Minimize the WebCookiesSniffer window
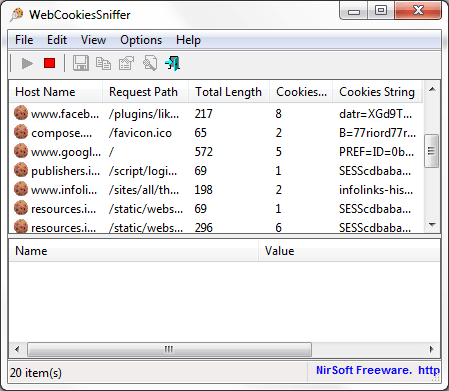The width and height of the screenshot is (449, 391). click(354, 11)
